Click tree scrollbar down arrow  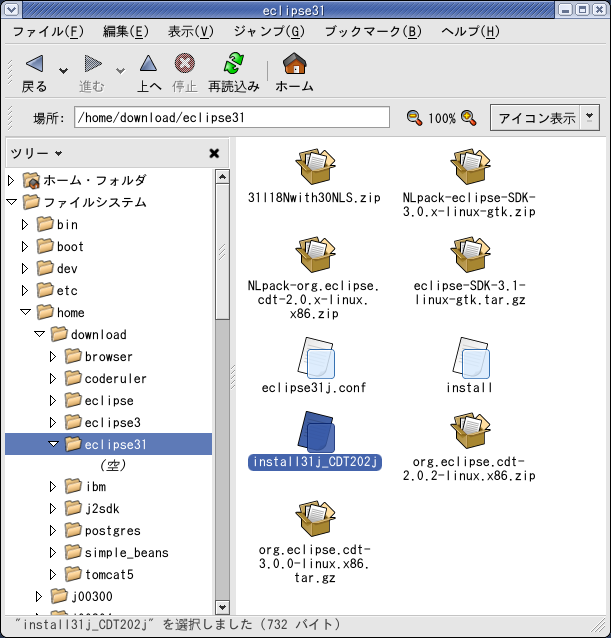coord(222,607)
